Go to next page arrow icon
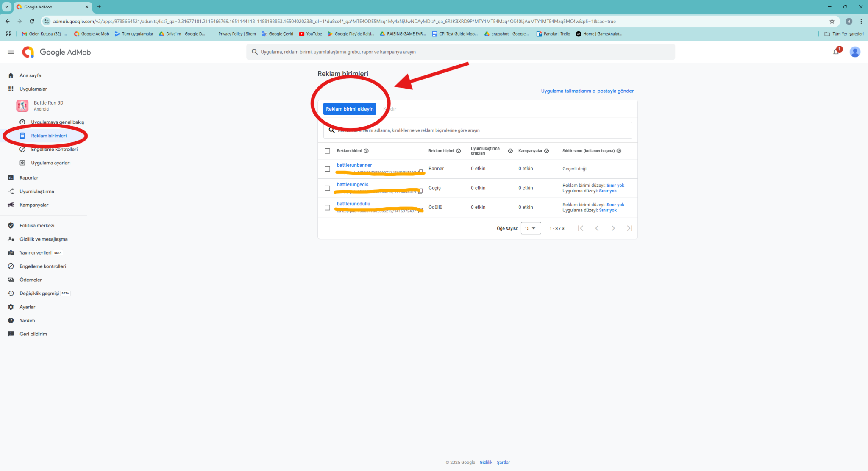 (613, 228)
